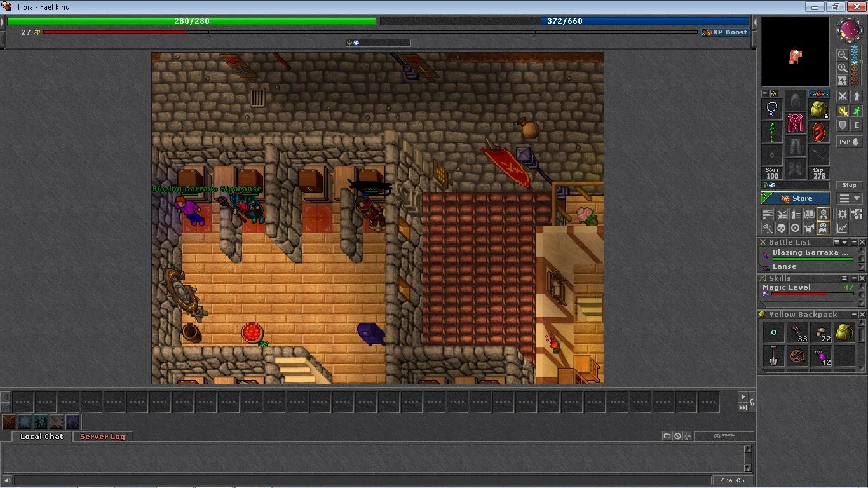Click the shovel in backpack

773,356
